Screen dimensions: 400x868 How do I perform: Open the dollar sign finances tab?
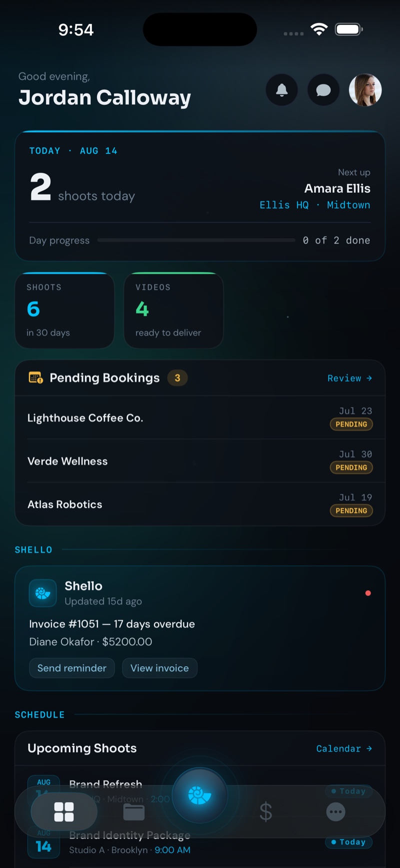266,812
